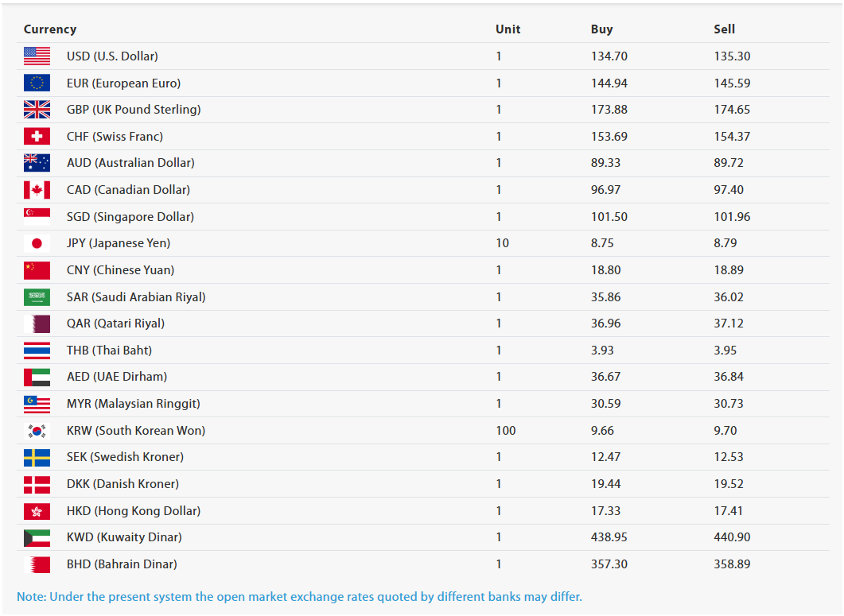
Task: Click the Currency column header
Action: pyautogui.click(x=50, y=29)
